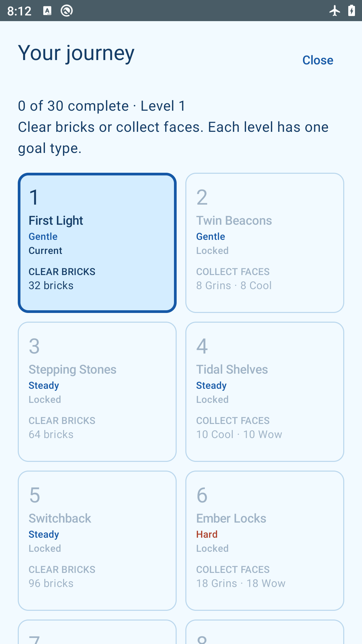Click the '32 bricks' goal text
This screenshot has height=644, width=362.
pyautogui.click(x=51, y=285)
